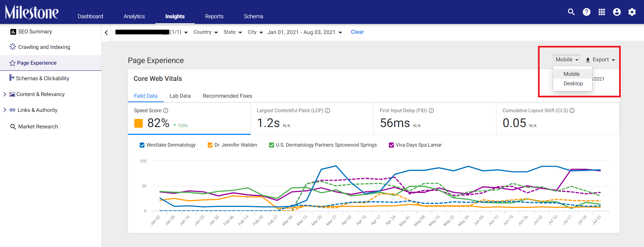Click the help question mark icon
Viewport: 644px width, 247px height.
[x=586, y=12]
